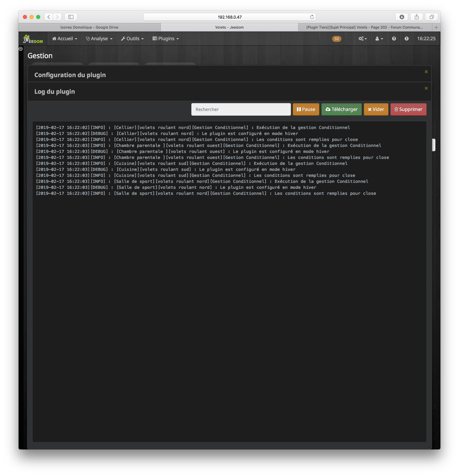
Task: Close the Log du plugin dialog
Action: tap(426, 88)
